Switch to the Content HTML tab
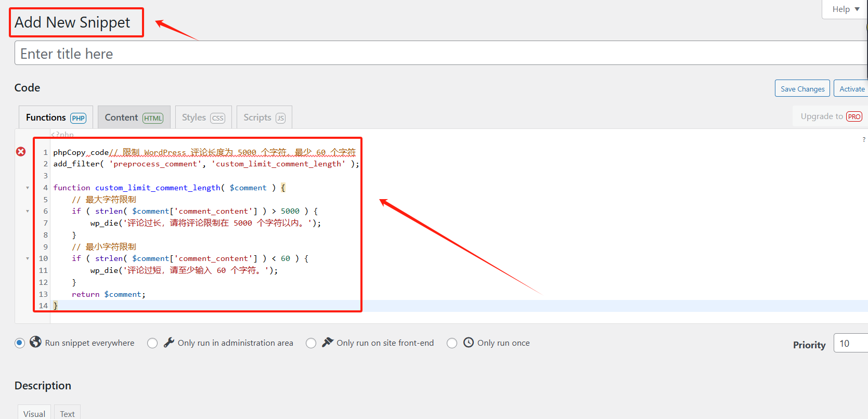 click(134, 117)
